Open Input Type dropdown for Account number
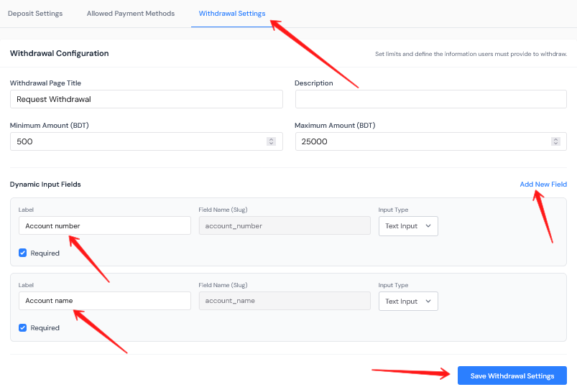The width and height of the screenshot is (577, 392). click(x=408, y=226)
